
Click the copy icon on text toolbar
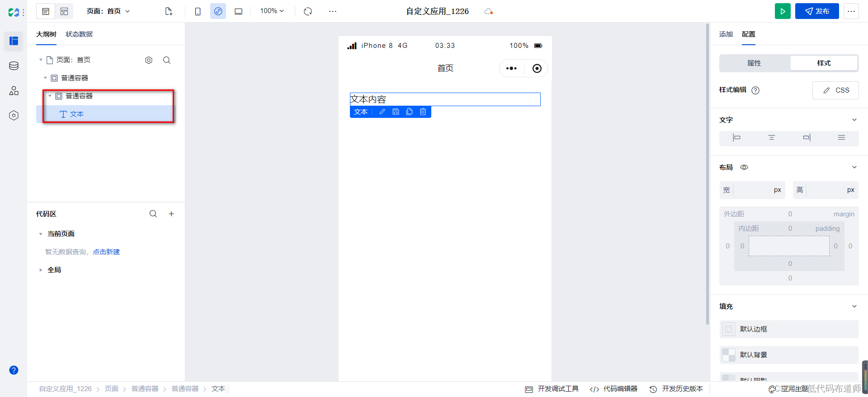409,112
